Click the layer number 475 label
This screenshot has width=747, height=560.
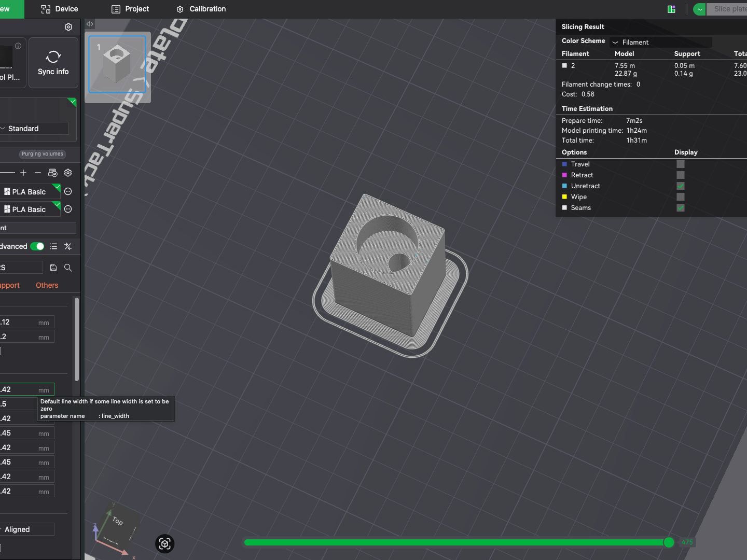(687, 542)
